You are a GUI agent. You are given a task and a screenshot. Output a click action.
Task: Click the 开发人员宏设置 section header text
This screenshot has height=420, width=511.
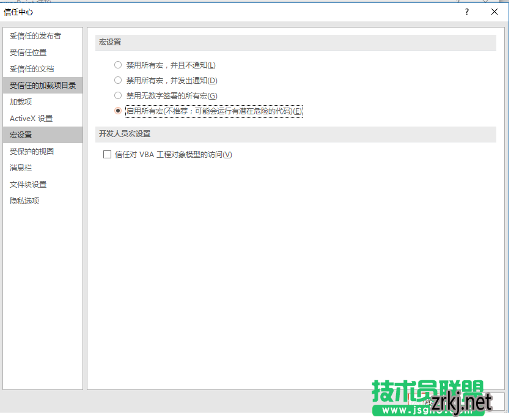click(x=125, y=134)
